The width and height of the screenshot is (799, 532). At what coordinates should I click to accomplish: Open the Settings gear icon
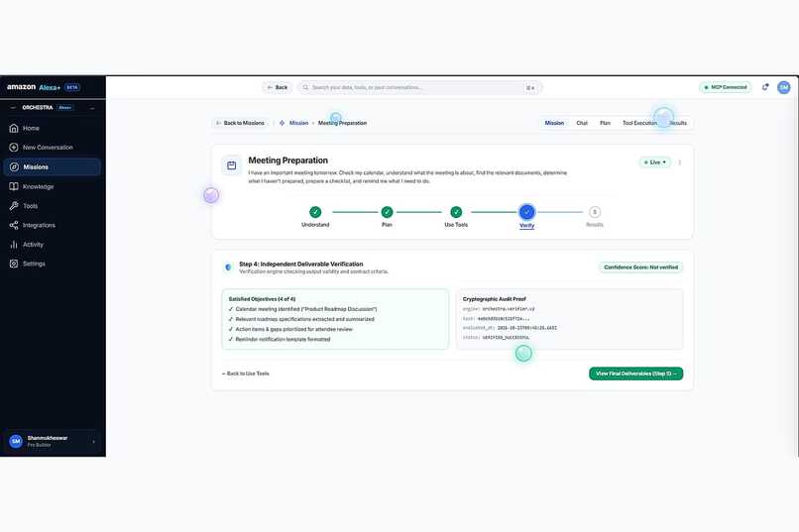click(14, 264)
